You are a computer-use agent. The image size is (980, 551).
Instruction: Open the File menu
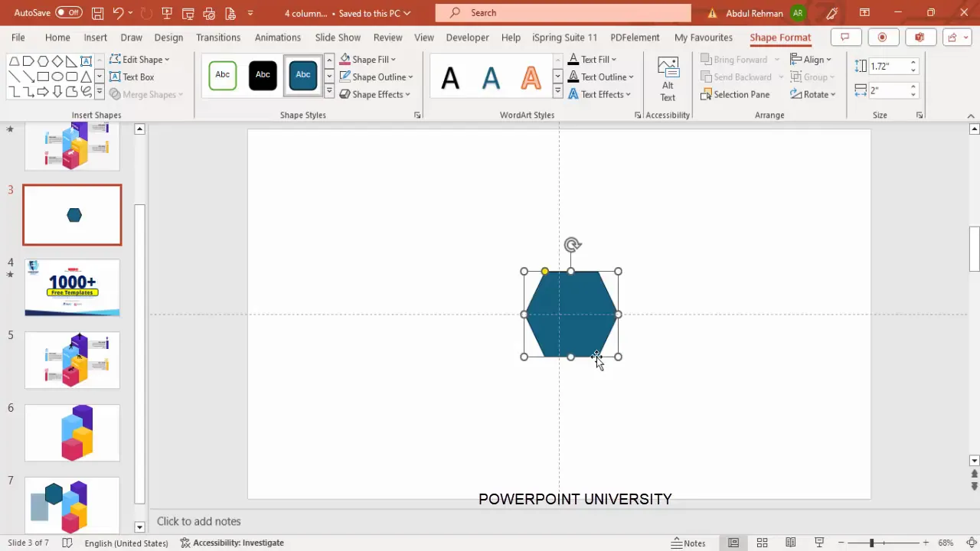(x=18, y=37)
